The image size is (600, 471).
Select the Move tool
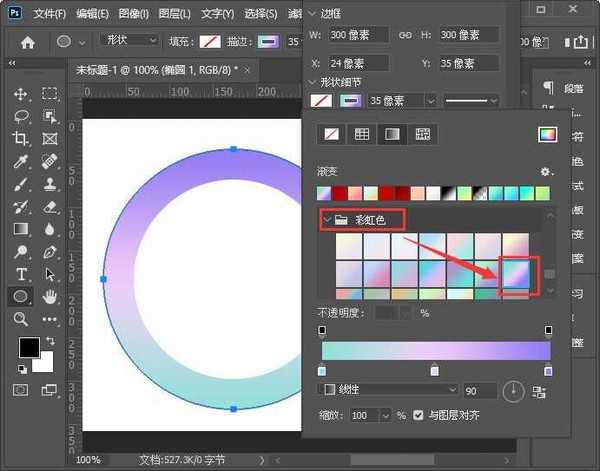[21, 93]
